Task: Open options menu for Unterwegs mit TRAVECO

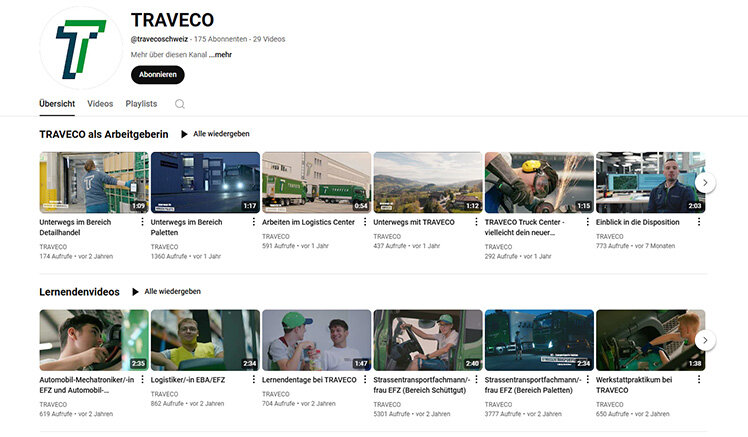Action: click(x=476, y=222)
